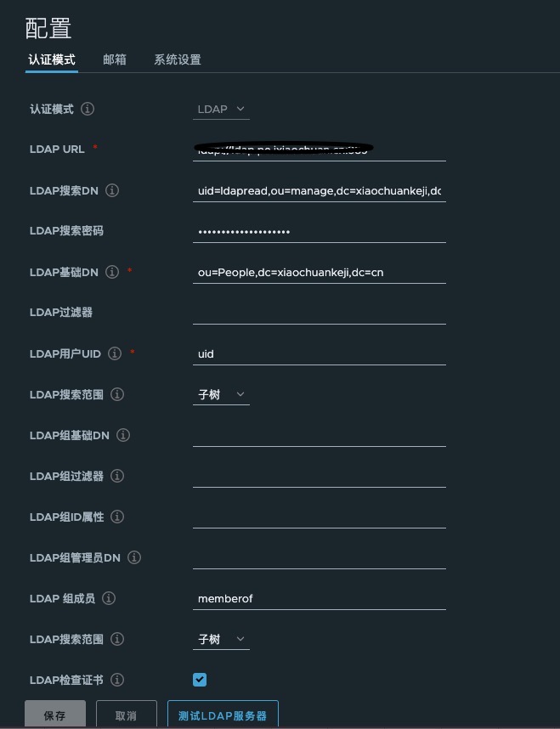Open first LDAP搜索范围 子树 dropdown
Viewport: 560px width, 729px height.
(221, 395)
